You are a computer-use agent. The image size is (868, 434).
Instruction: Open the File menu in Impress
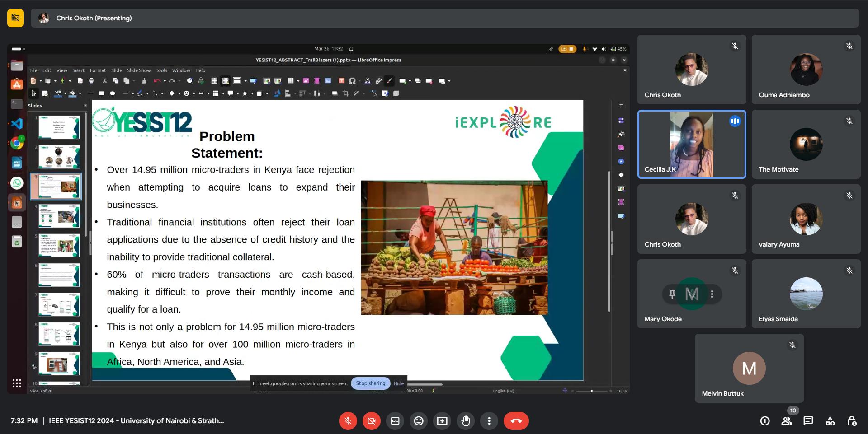click(33, 70)
